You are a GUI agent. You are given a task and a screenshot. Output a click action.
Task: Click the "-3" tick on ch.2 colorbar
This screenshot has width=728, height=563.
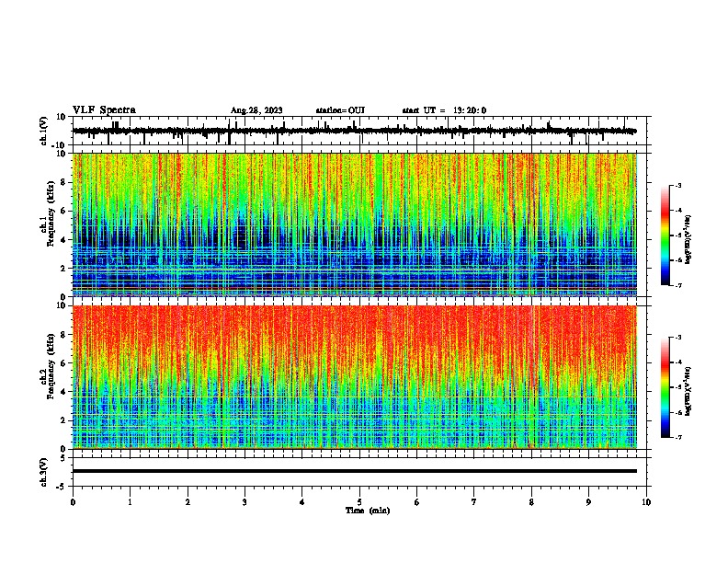pos(678,338)
